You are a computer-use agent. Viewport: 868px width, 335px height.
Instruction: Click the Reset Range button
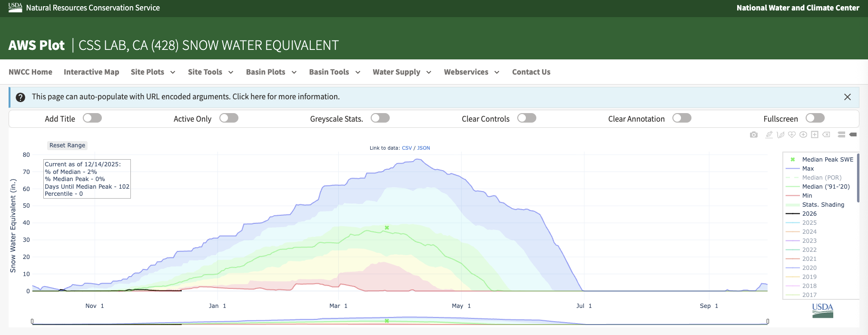click(68, 145)
